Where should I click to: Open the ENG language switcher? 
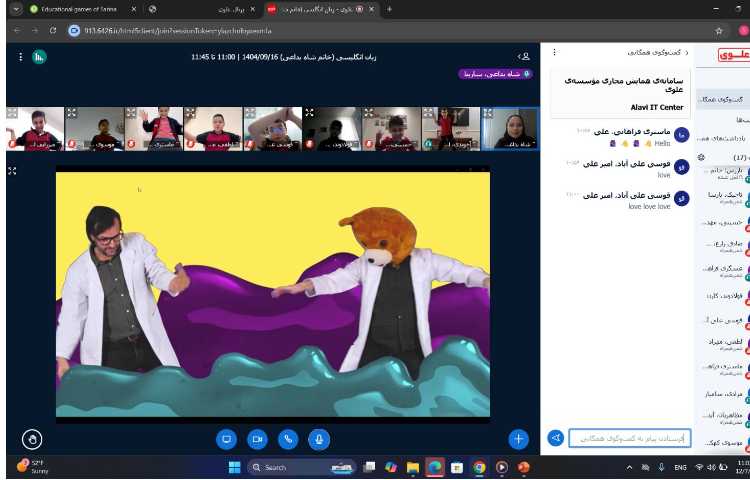680,467
